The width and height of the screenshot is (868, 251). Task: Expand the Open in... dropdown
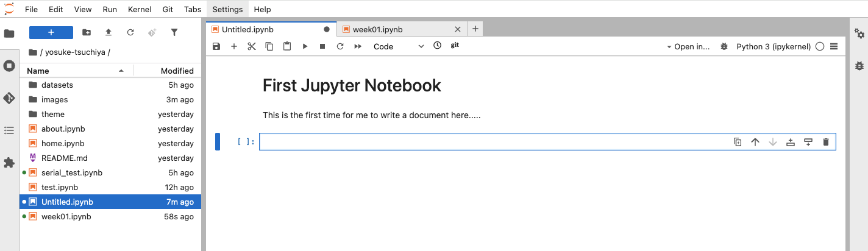coord(688,46)
